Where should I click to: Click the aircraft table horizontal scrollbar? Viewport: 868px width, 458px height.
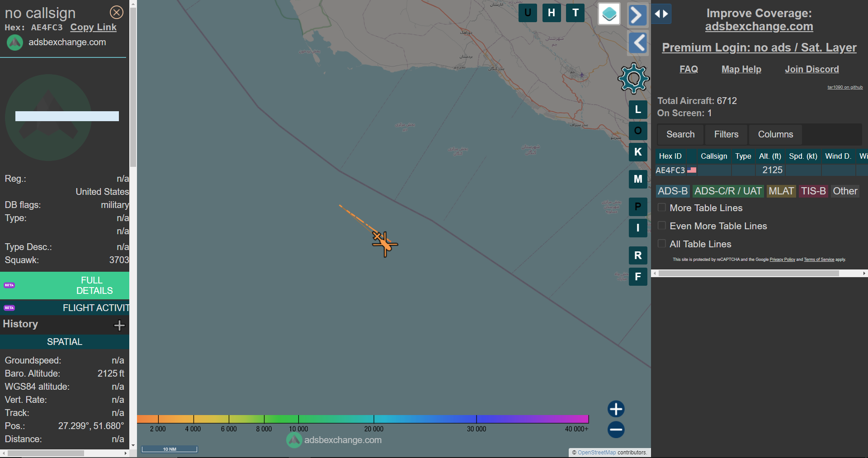coord(749,273)
